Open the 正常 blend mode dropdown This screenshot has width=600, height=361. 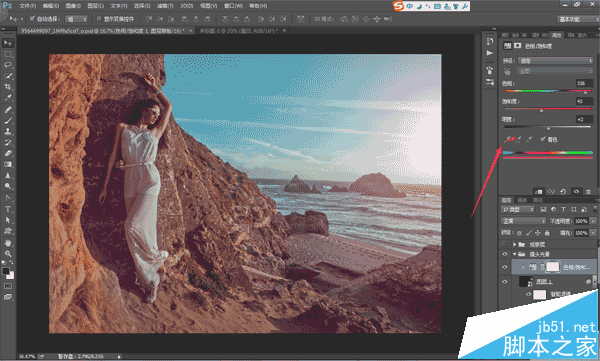[x=523, y=221]
